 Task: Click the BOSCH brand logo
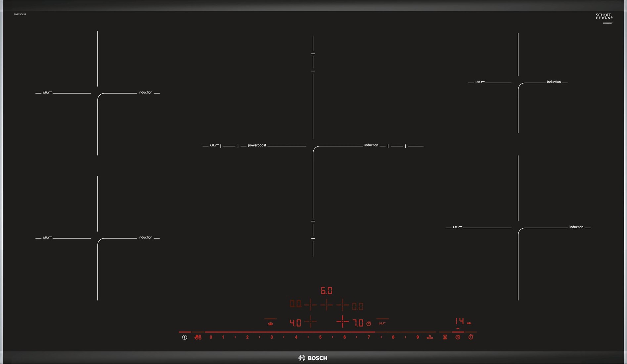pos(313,358)
